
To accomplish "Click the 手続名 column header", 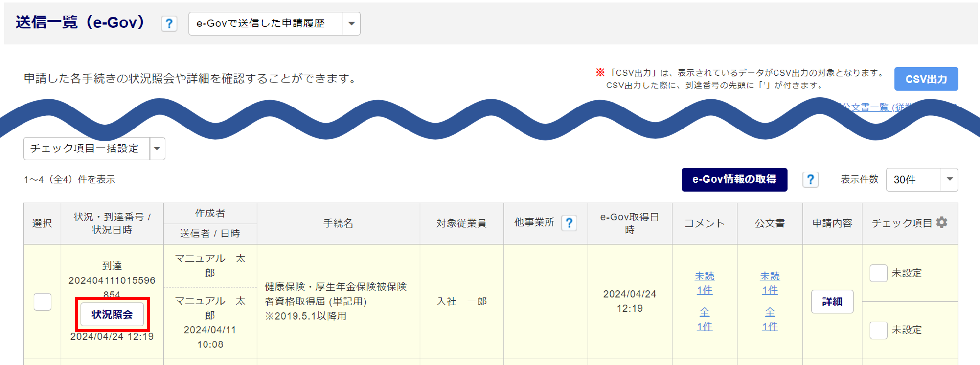I will tap(338, 223).
